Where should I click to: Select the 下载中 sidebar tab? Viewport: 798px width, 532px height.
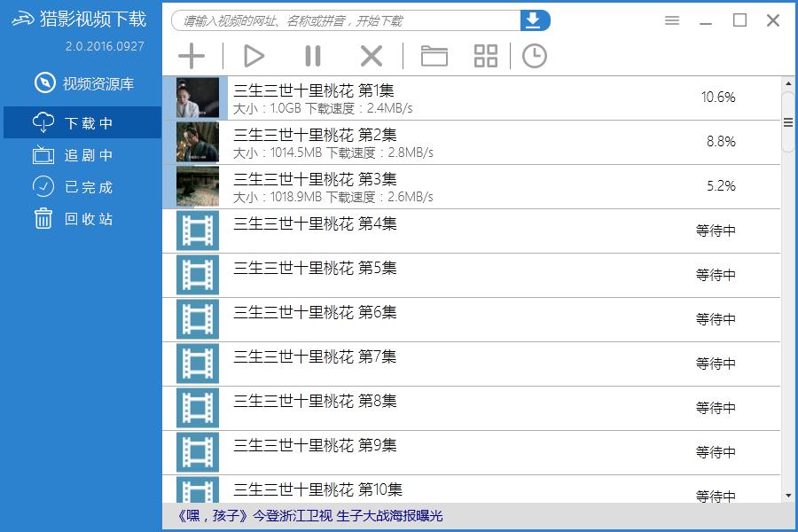tap(78, 122)
